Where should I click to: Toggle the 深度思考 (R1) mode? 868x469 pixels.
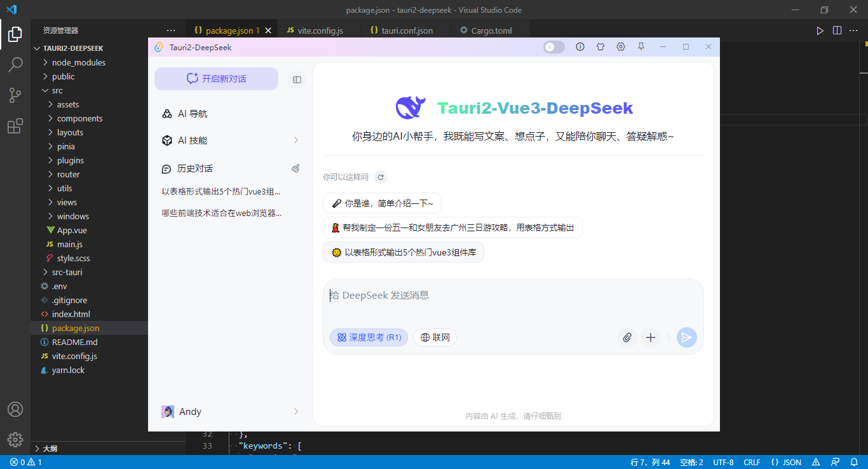coord(369,337)
